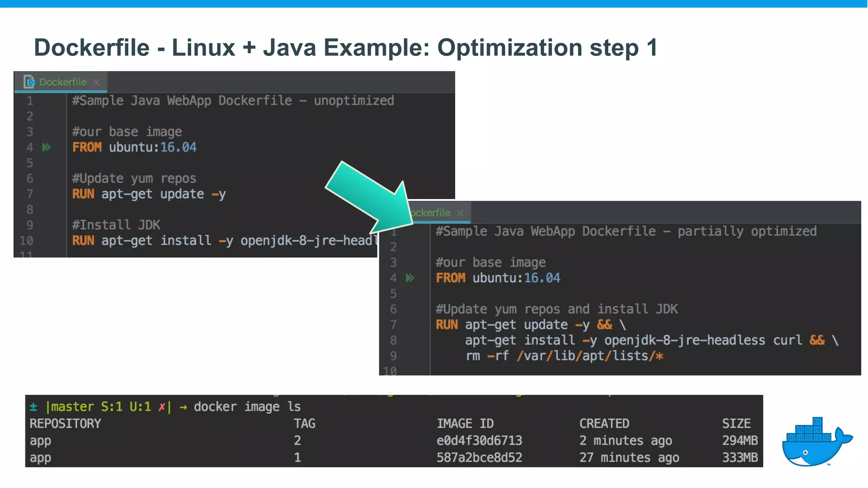Click the 'openjdk-8-jre-headless curl' install line

pos(652,340)
